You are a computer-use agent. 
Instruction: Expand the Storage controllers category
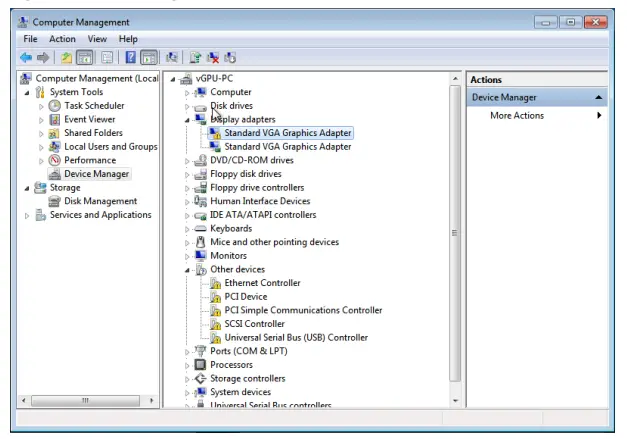click(187, 379)
